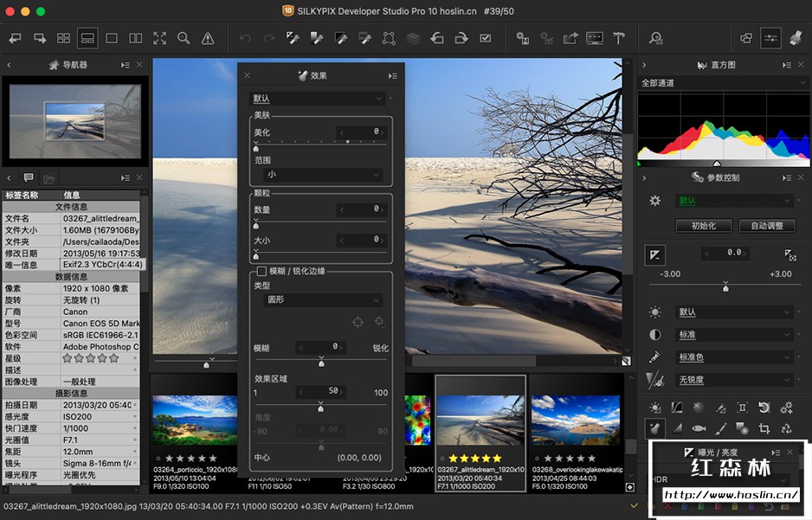812x520 pixels.
Task: Open the tone curve tool icon
Action: pos(677,408)
